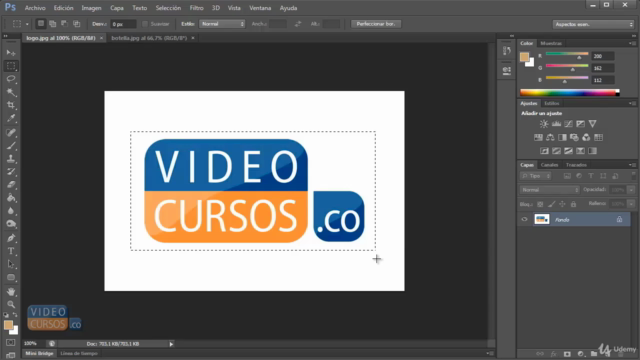The height and width of the screenshot is (360, 640).
Task: Select the Brush tool
Action: point(11,145)
